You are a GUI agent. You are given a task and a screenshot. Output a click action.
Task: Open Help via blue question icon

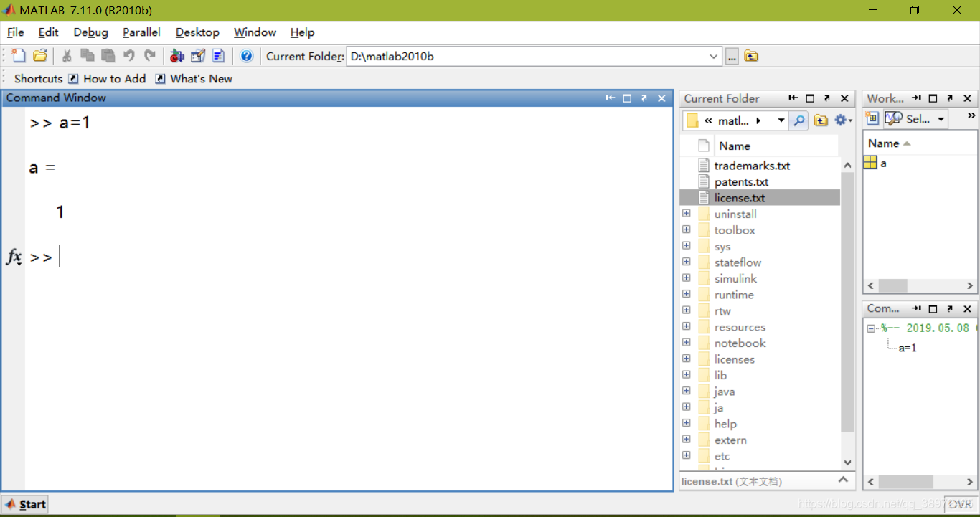[x=246, y=55]
